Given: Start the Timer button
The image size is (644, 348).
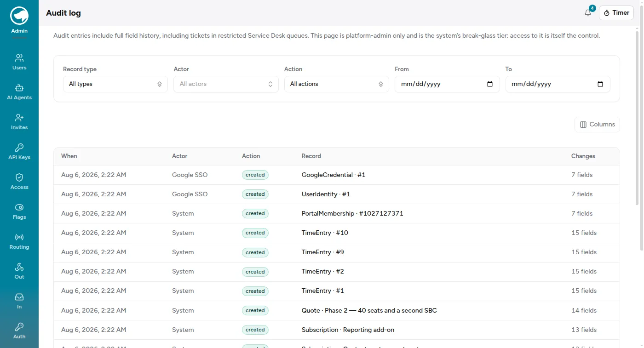Looking at the screenshot, I should (616, 13).
